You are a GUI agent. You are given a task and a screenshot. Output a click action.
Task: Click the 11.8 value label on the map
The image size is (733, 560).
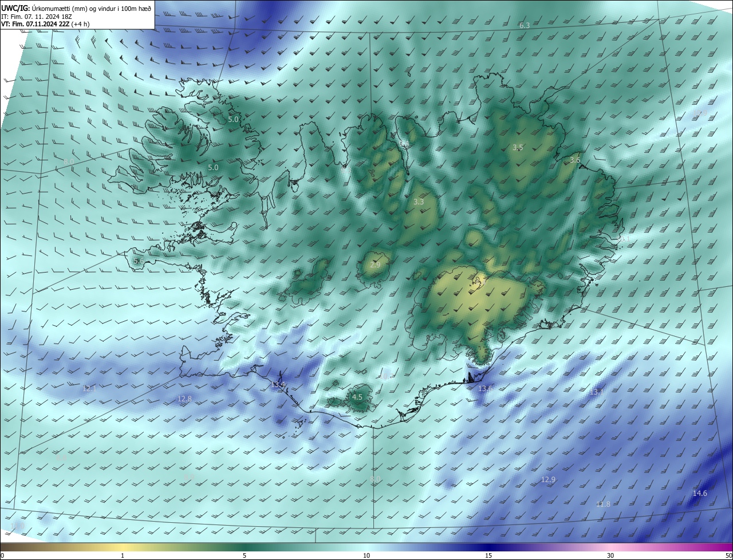pyautogui.click(x=603, y=504)
